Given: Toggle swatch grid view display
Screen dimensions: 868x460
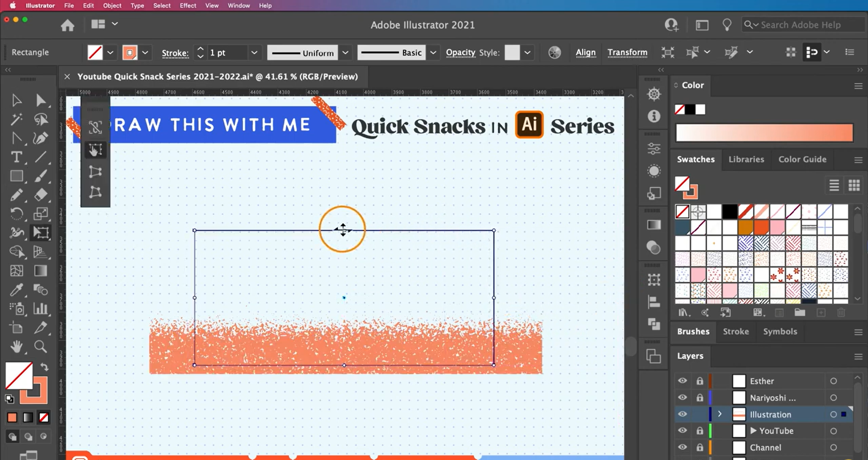Looking at the screenshot, I should tap(854, 185).
